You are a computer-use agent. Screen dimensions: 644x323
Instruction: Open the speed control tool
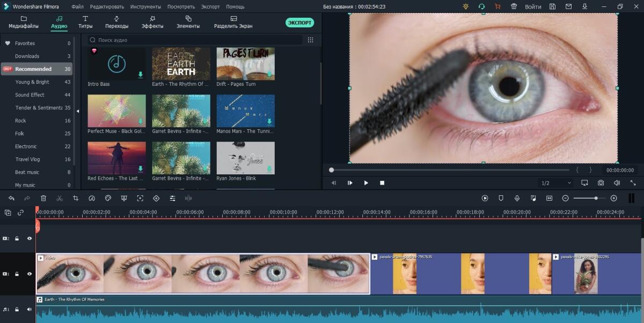[92, 198]
